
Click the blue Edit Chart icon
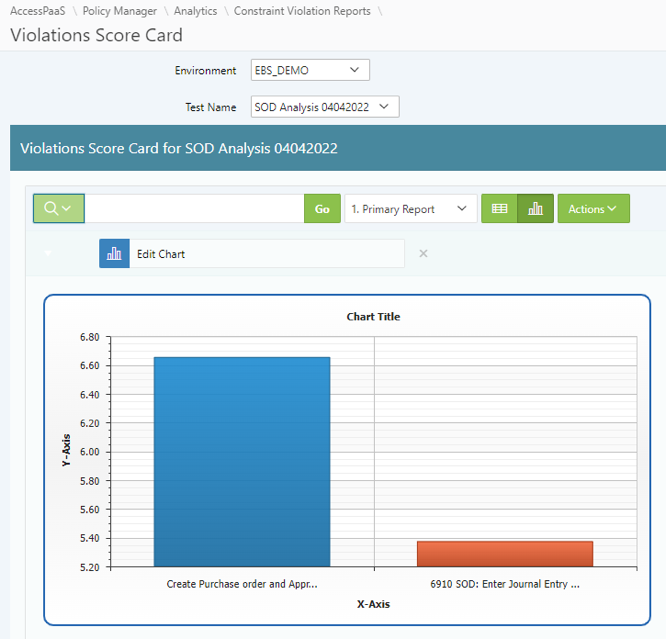(114, 254)
